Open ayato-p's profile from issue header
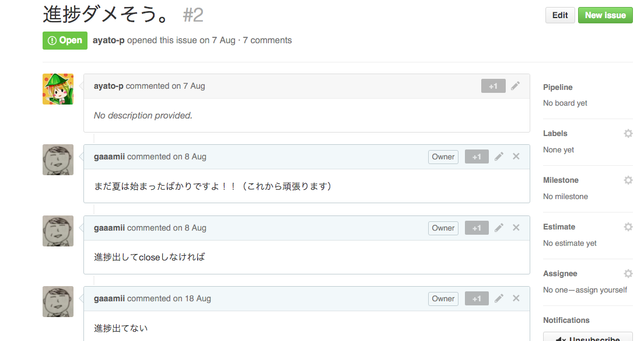The height and width of the screenshot is (341, 644). point(108,40)
